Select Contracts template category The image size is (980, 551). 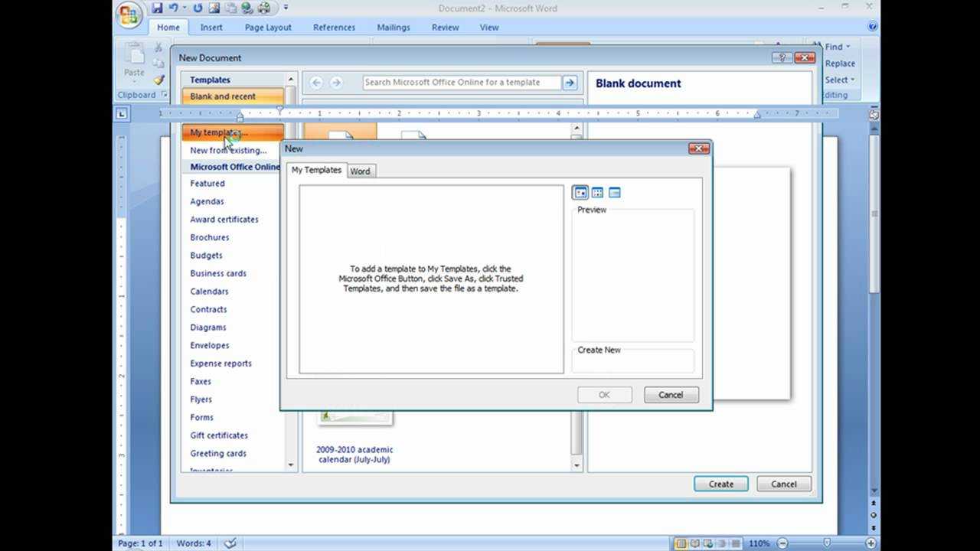208,309
